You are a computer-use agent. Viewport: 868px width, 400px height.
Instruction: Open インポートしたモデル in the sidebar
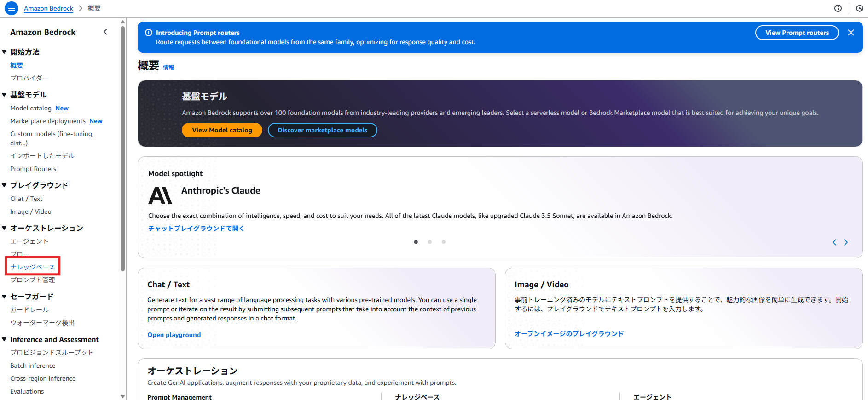(42, 156)
